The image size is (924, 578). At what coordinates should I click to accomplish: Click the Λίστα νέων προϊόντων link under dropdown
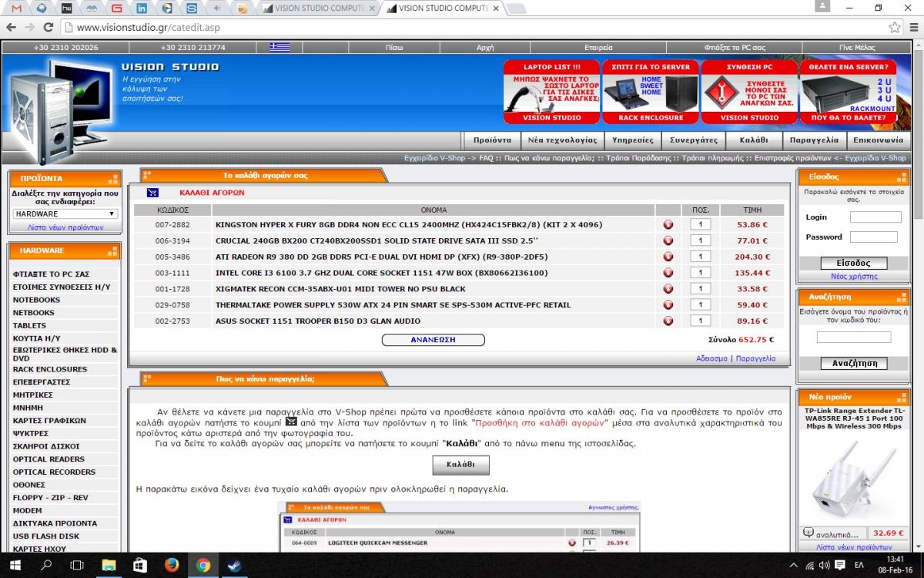[x=65, y=228]
